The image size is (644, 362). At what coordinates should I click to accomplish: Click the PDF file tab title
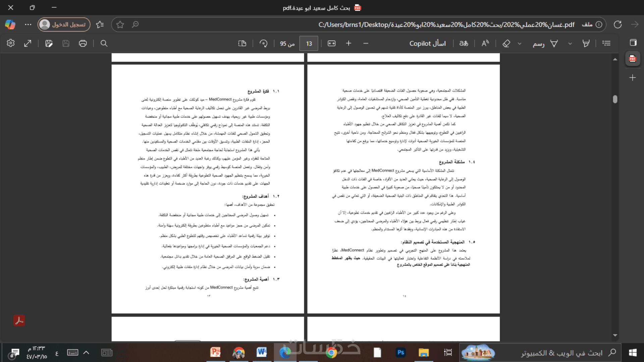(x=317, y=8)
